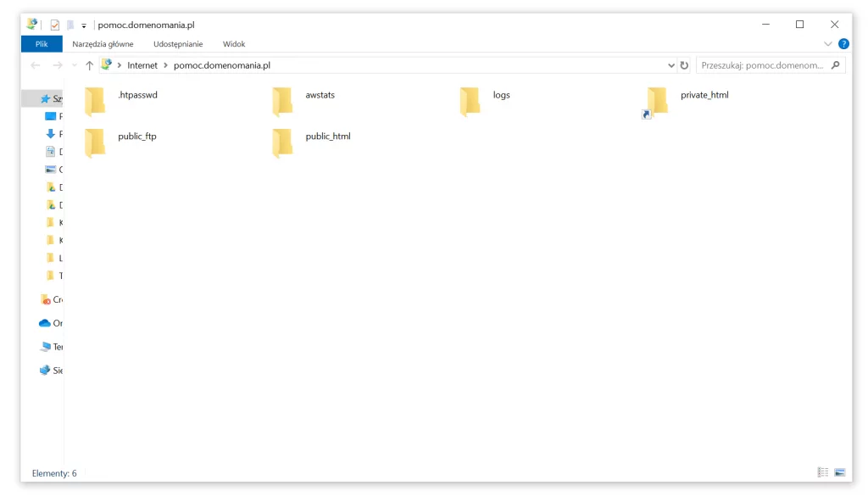Open the address bar history dropdown
Screen dimensions: 868x502
tap(671, 65)
